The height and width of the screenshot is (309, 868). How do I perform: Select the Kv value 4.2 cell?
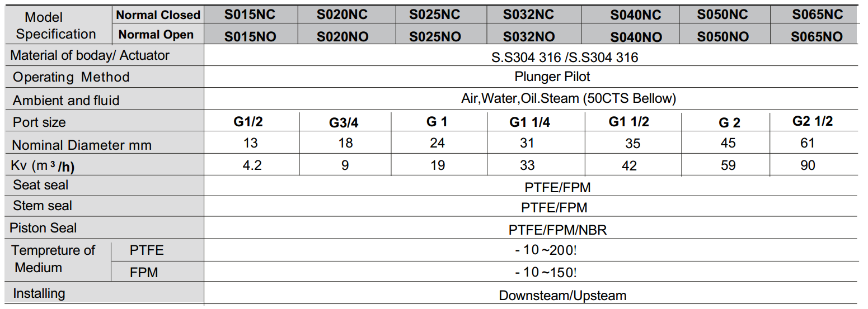[251, 165]
